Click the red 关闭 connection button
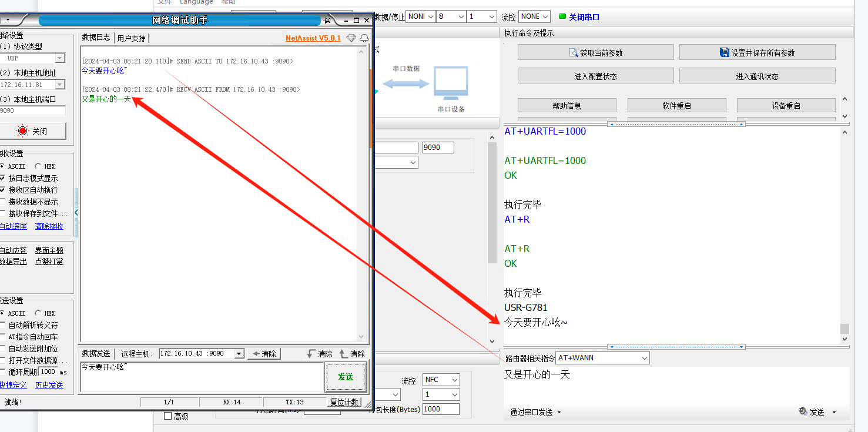Image resolution: width=868 pixels, height=432 pixels. (32, 131)
